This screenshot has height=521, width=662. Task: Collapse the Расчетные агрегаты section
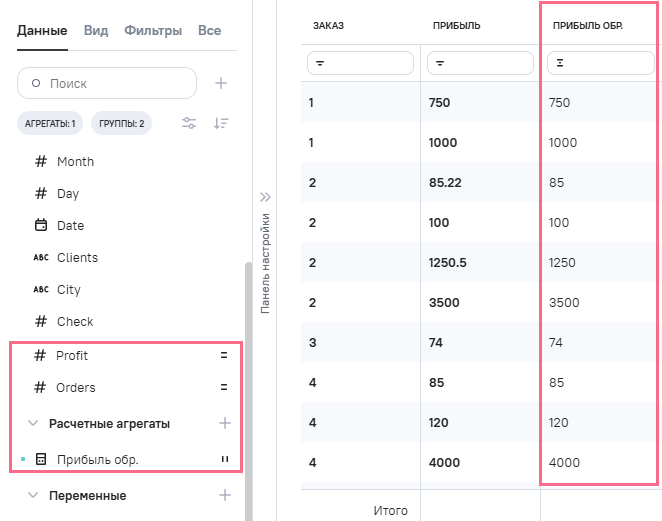click(x=33, y=423)
